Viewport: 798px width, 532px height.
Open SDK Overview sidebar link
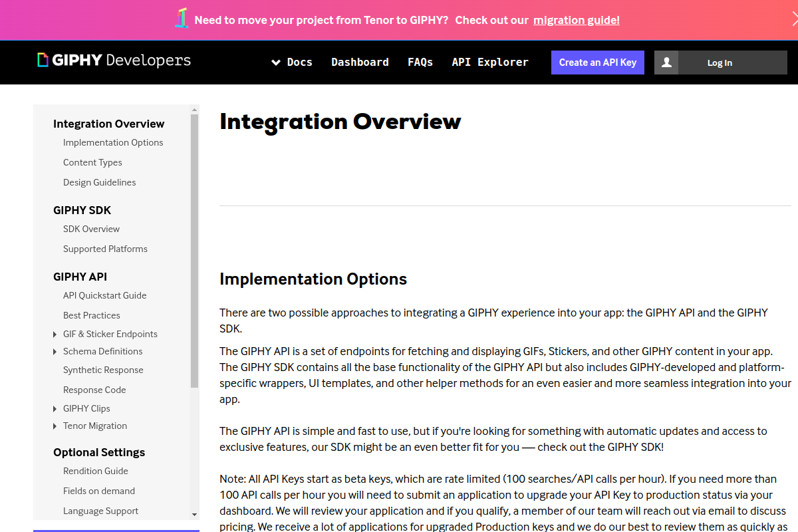pyautogui.click(x=92, y=229)
